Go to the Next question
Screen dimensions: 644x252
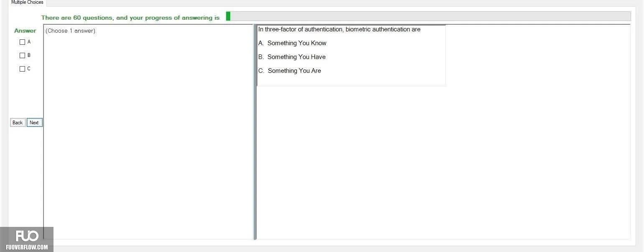tap(34, 123)
